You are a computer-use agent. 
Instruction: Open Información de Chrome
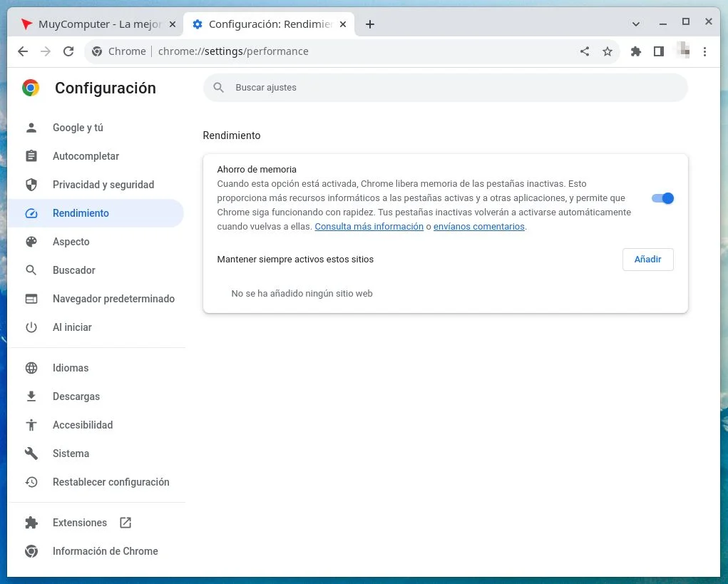tap(96, 551)
